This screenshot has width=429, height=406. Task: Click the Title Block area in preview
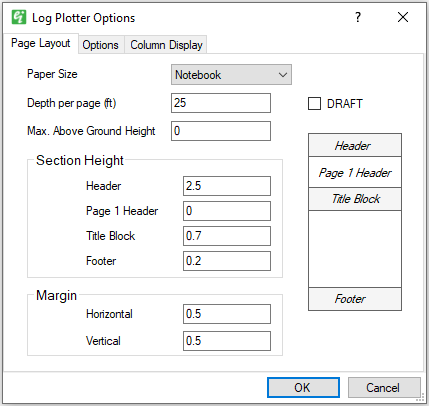[x=355, y=199]
